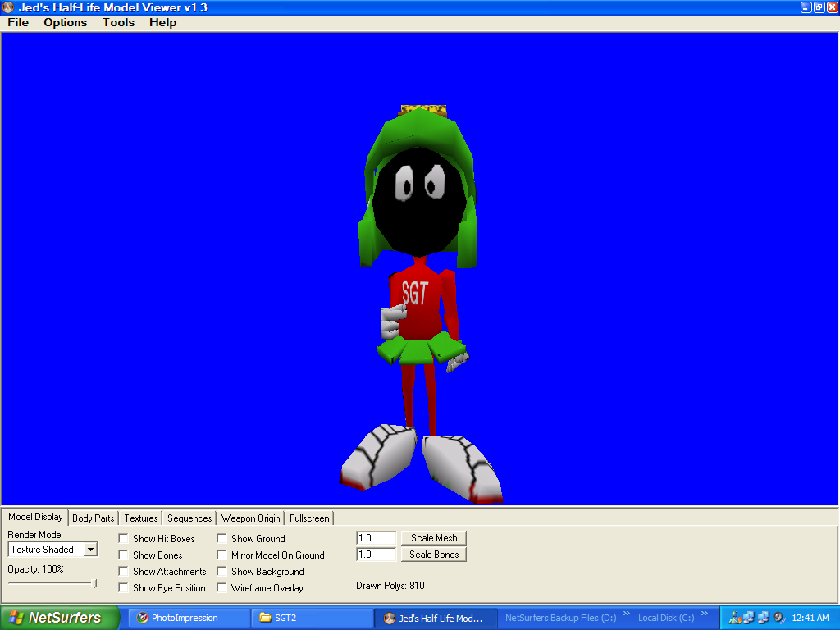Switch to the Textures tab
The height and width of the screenshot is (630, 840).
pyautogui.click(x=141, y=518)
